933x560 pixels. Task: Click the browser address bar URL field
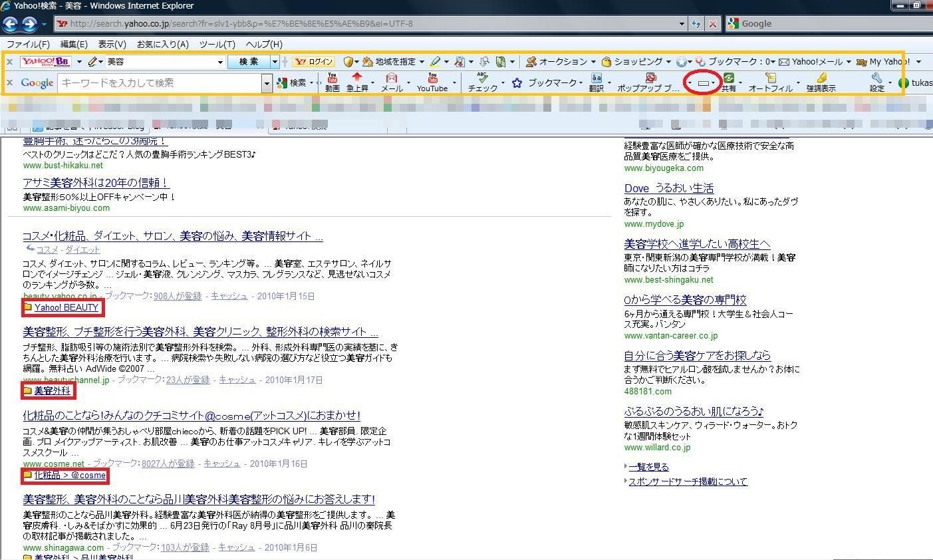click(366, 24)
